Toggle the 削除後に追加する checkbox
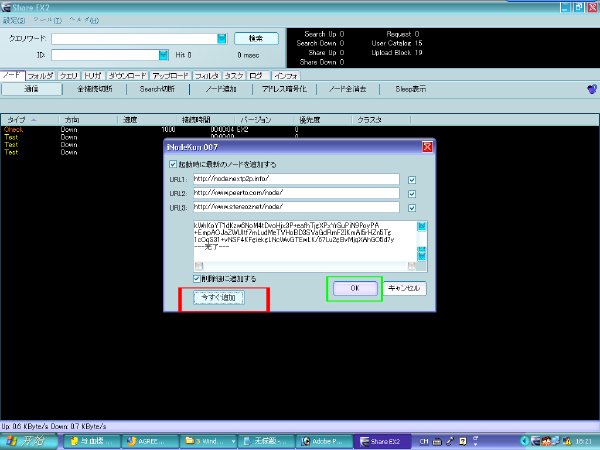 coord(197,279)
